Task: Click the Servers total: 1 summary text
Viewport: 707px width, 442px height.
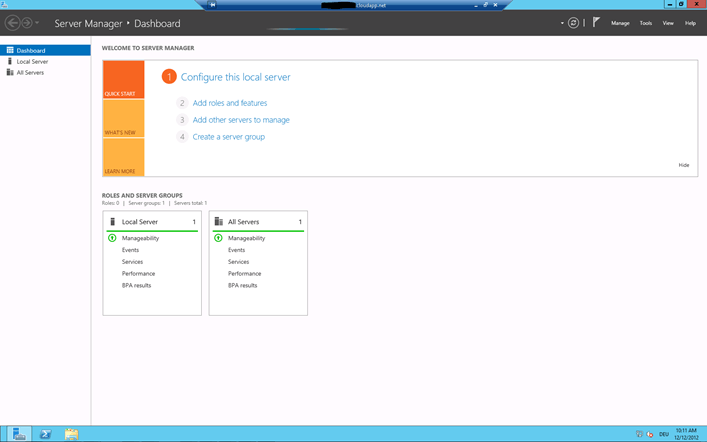Action: [x=190, y=203]
